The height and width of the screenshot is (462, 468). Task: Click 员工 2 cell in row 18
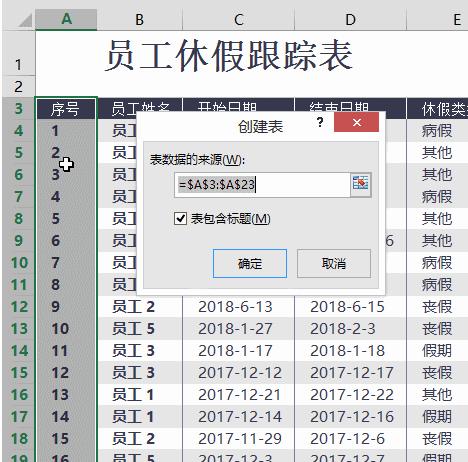coord(140,439)
